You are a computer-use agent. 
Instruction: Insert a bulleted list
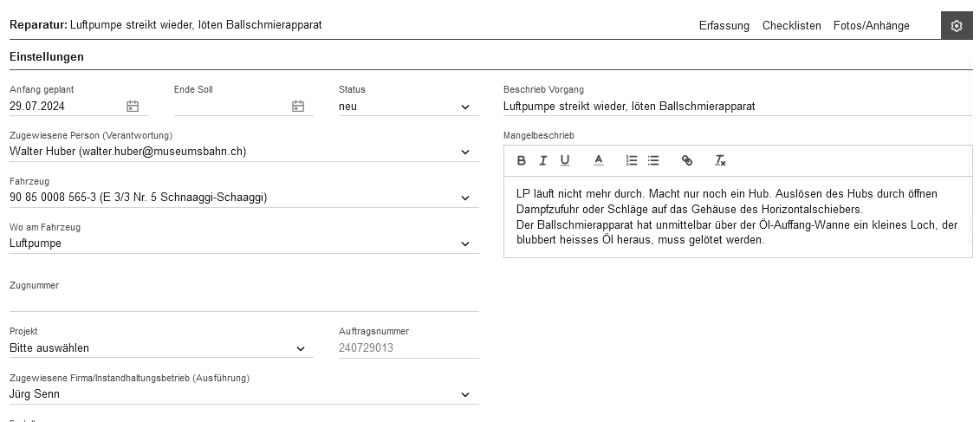click(653, 160)
